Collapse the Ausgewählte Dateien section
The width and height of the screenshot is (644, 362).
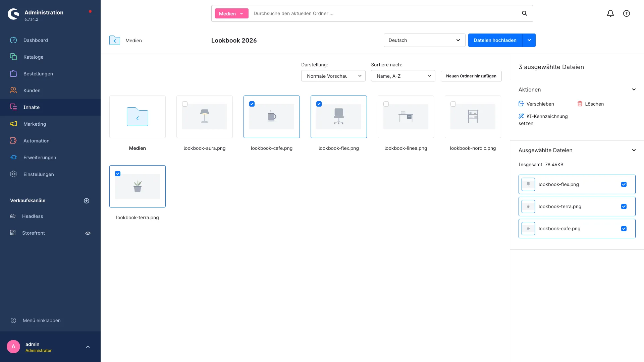tap(634, 150)
